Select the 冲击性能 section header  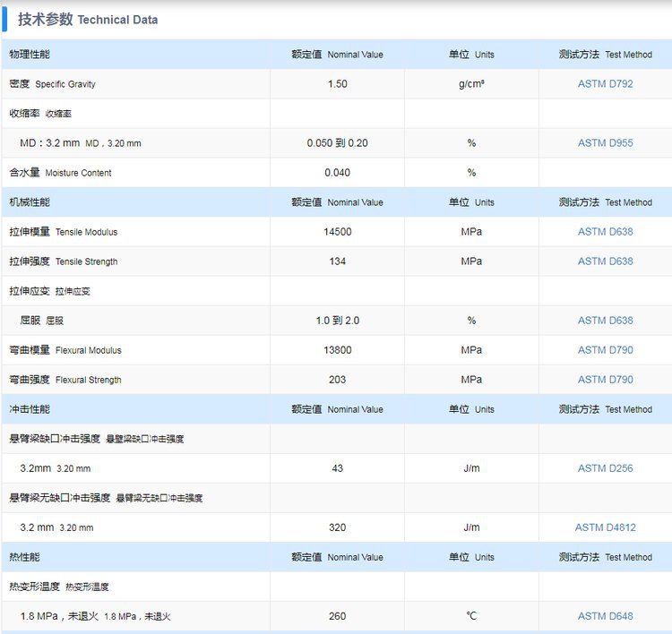coord(30,409)
